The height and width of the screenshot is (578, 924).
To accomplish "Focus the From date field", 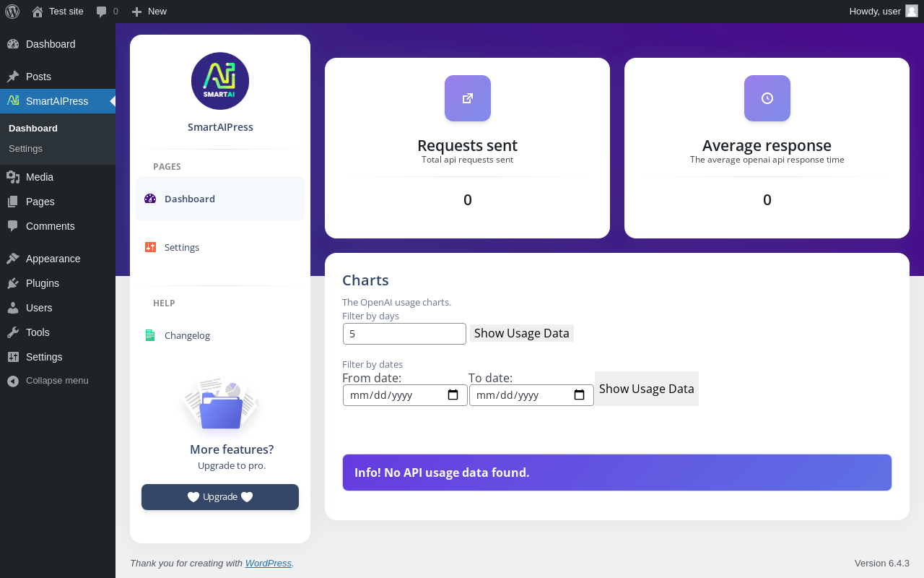I will 405,395.
